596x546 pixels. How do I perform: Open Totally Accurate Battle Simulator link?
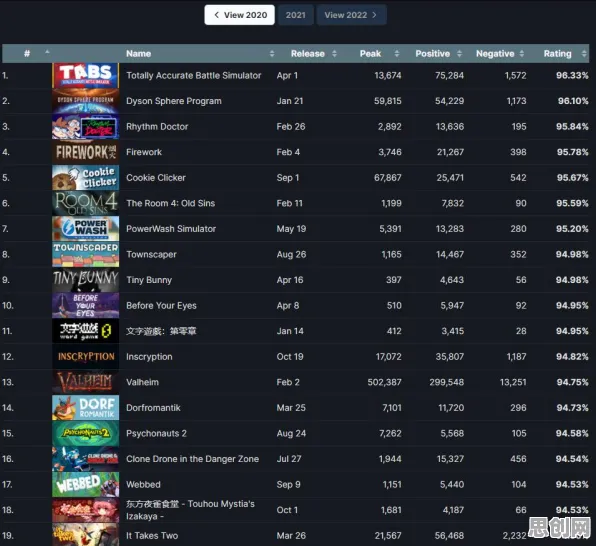tap(194, 75)
